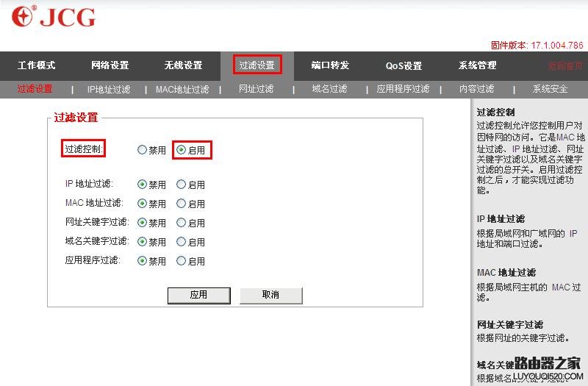The image size is (588, 386).
Task: Open the 端口转发 main menu
Action: 330,65
